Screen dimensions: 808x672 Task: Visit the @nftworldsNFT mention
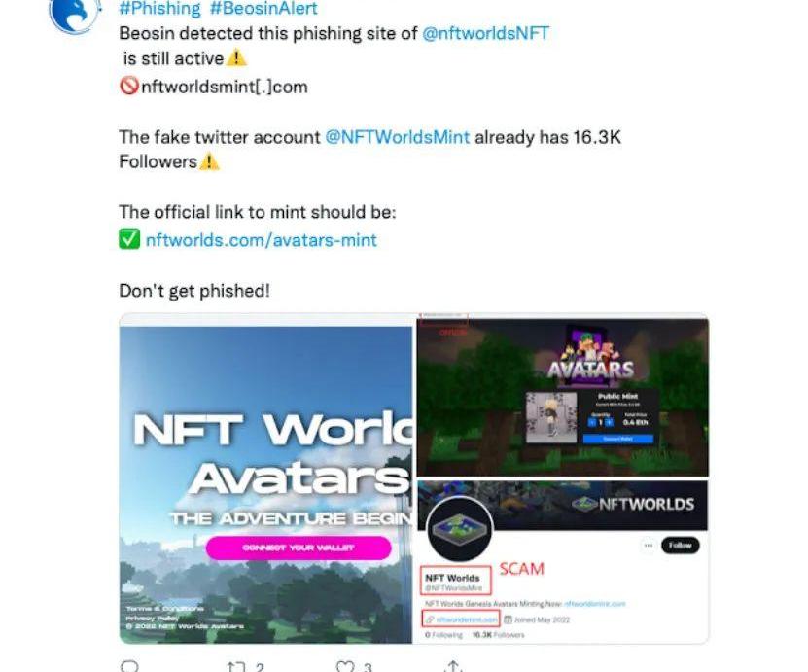[x=485, y=33]
